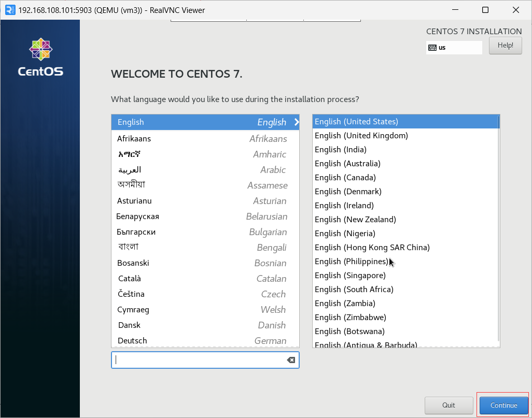Select Bulgarian in the language list
Screen dimensions: 532x418
(x=205, y=232)
